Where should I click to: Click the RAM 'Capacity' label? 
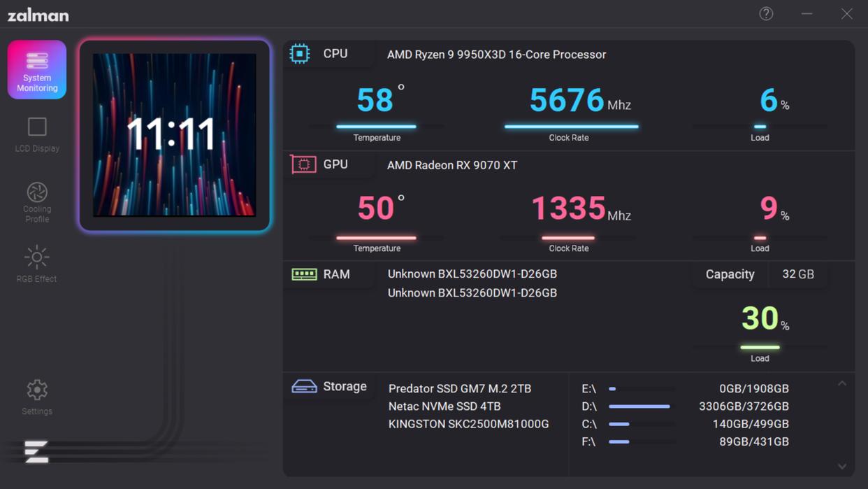coord(730,274)
